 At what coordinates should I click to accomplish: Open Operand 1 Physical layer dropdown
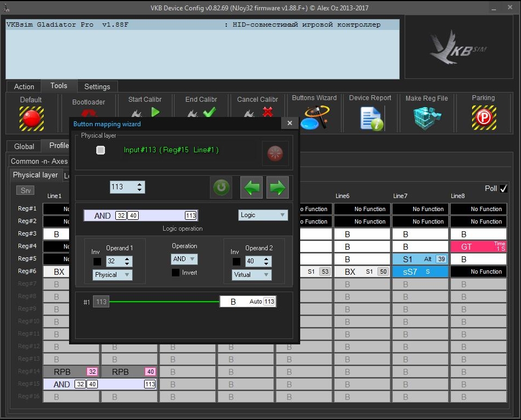point(113,275)
